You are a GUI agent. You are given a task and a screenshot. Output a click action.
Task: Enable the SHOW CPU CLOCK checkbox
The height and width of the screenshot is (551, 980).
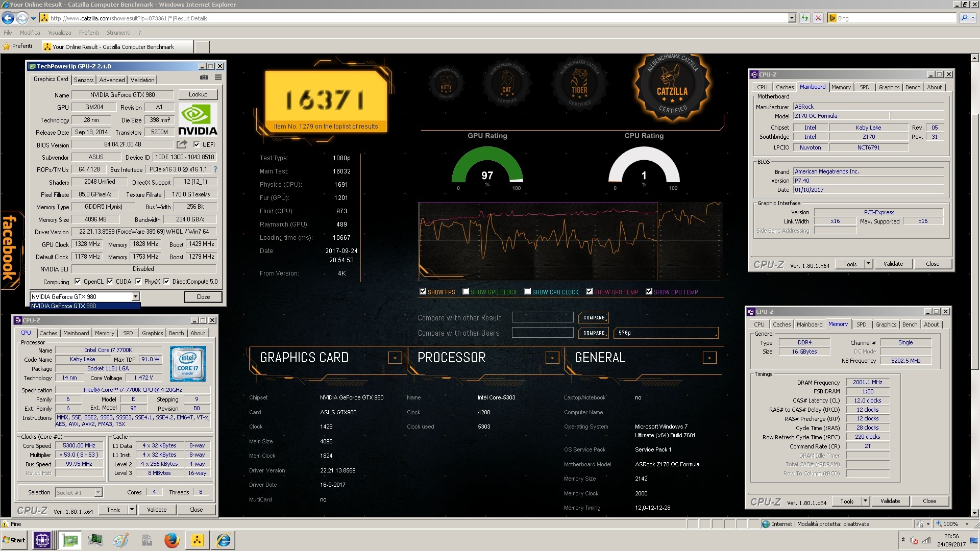(528, 291)
